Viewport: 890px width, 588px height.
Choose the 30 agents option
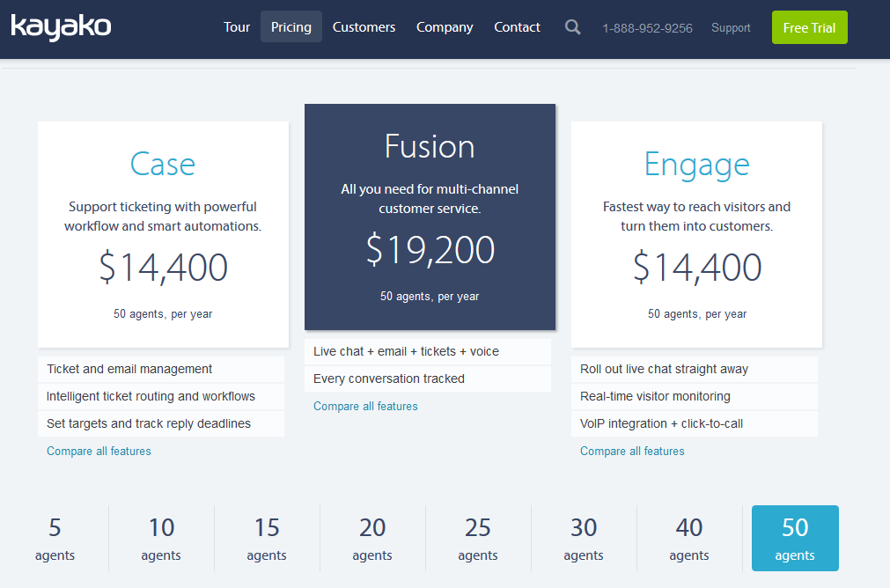[584, 538]
